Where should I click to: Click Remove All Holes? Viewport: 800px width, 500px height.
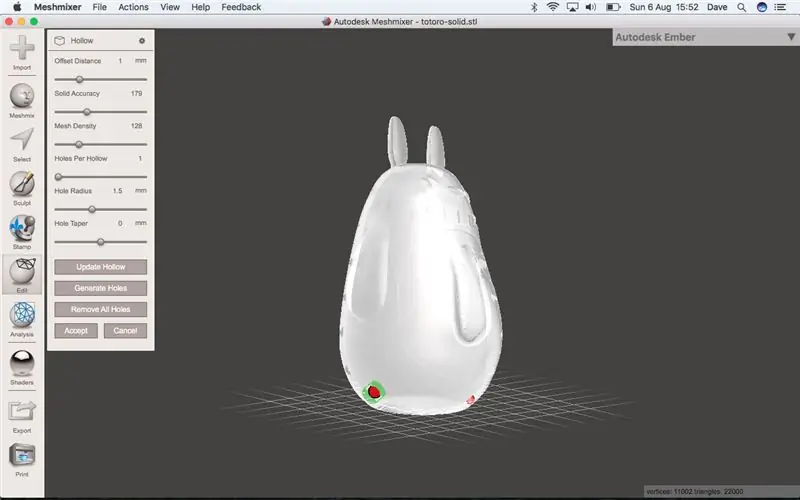(101, 309)
